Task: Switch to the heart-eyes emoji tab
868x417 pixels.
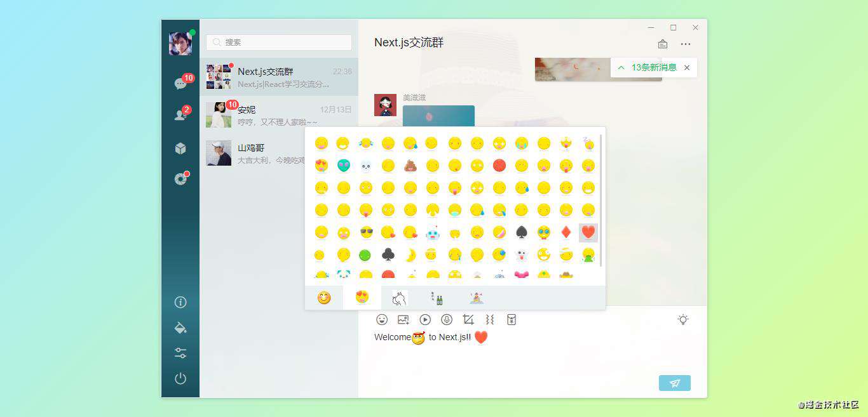Action: [362, 298]
